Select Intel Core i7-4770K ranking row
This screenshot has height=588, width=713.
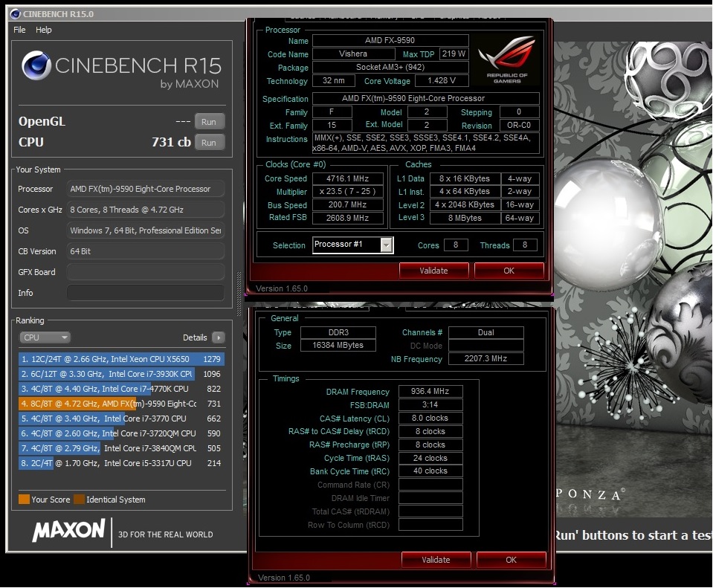(121, 389)
